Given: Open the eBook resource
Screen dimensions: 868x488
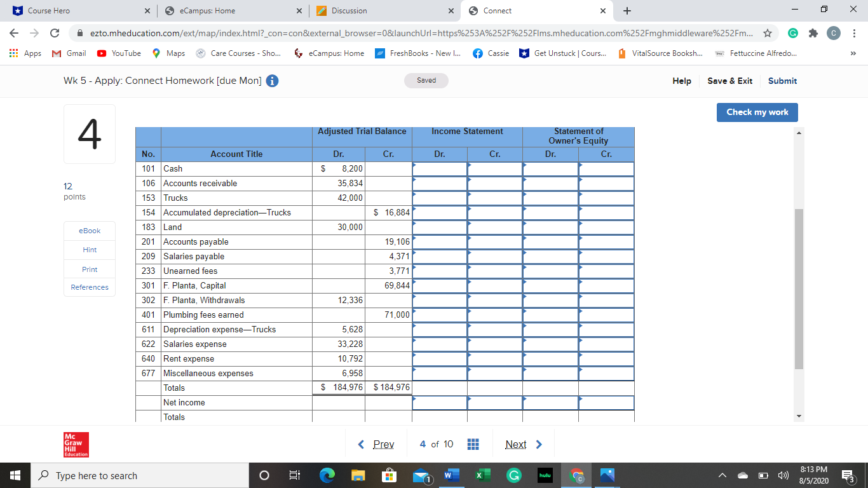Looking at the screenshot, I should point(90,231).
